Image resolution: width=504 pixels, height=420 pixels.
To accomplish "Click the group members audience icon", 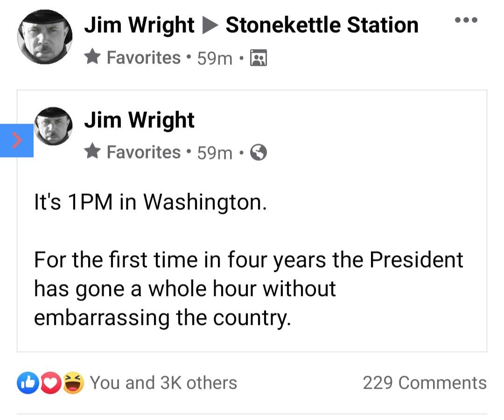I will (x=259, y=58).
